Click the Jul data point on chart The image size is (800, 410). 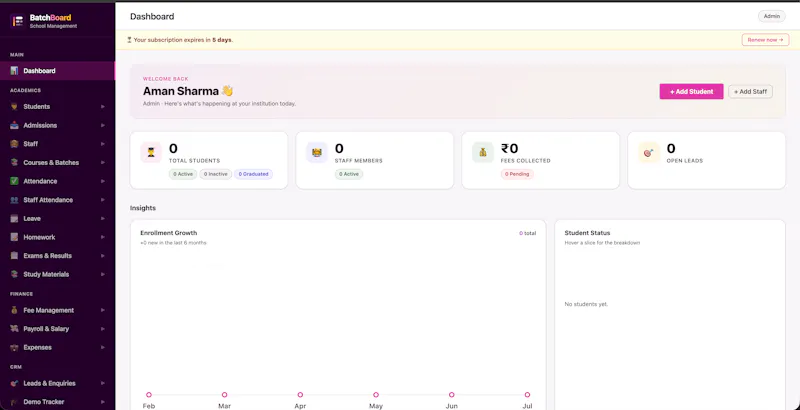[x=527, y=395]
